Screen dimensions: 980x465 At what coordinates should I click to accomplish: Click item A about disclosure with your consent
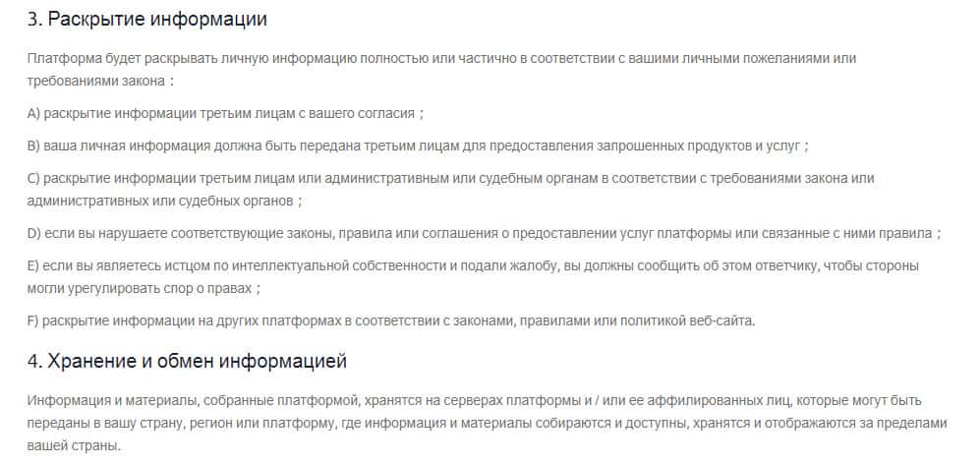pos(225,113)
